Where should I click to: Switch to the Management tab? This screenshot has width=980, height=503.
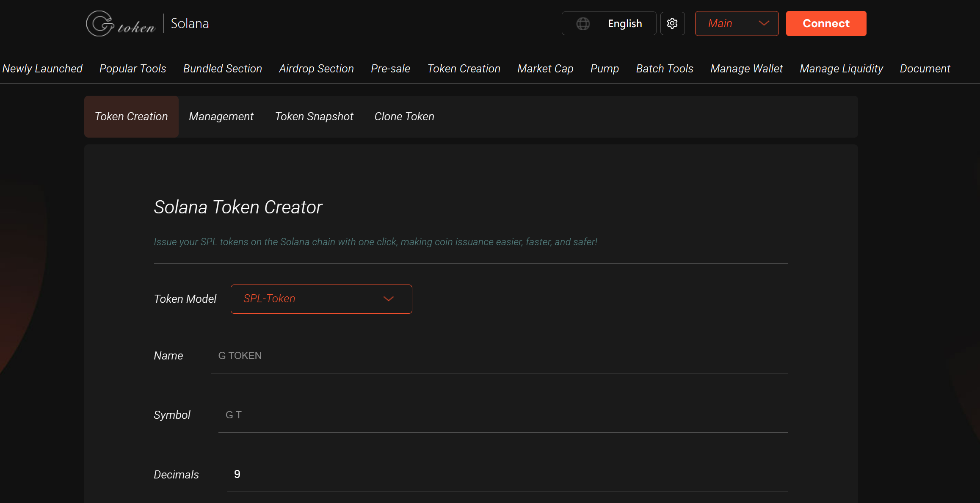(x=221, y=116)
